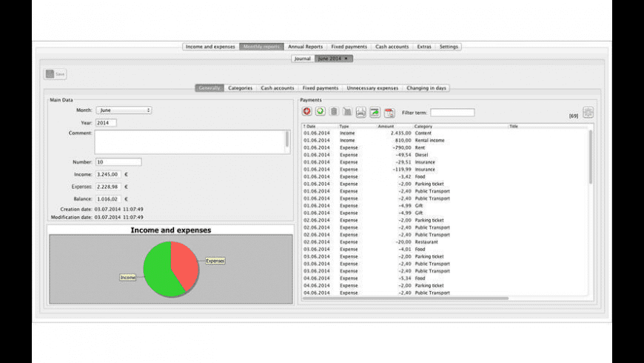Viewport: 644px width, 363px height.
Task: Select the Insurance row of -119,99
Action: [x=446, y=170]
